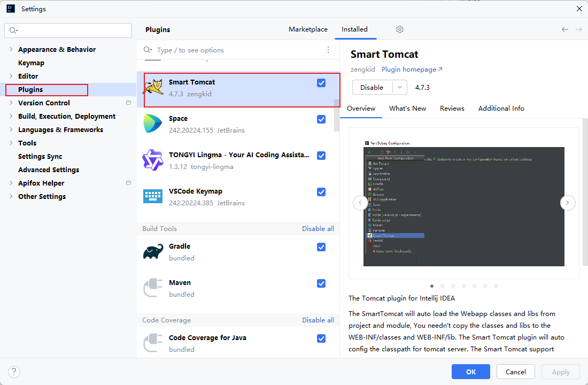Click the OK button
Image resolution: width=588 pixels, height=385 pixels.
470,372
